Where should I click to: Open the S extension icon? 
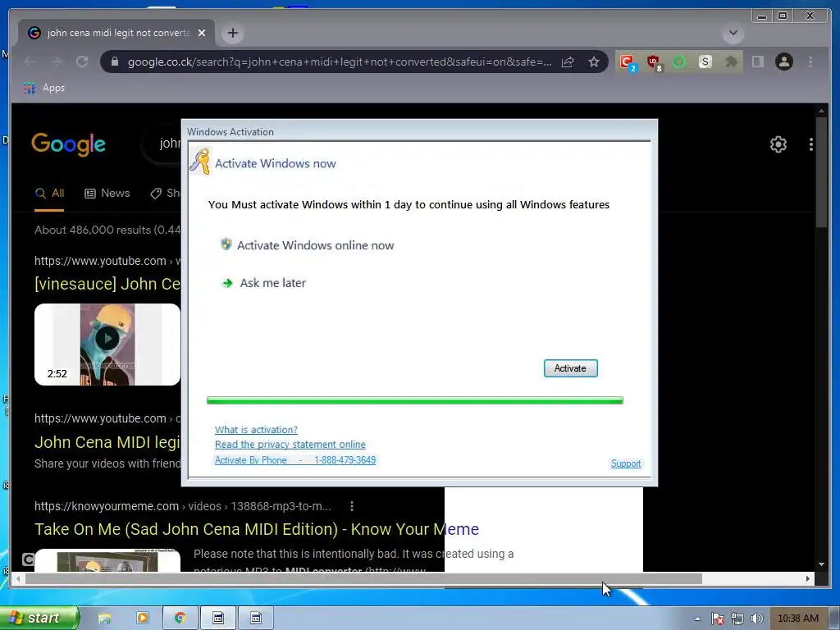(x=705, y=62)
